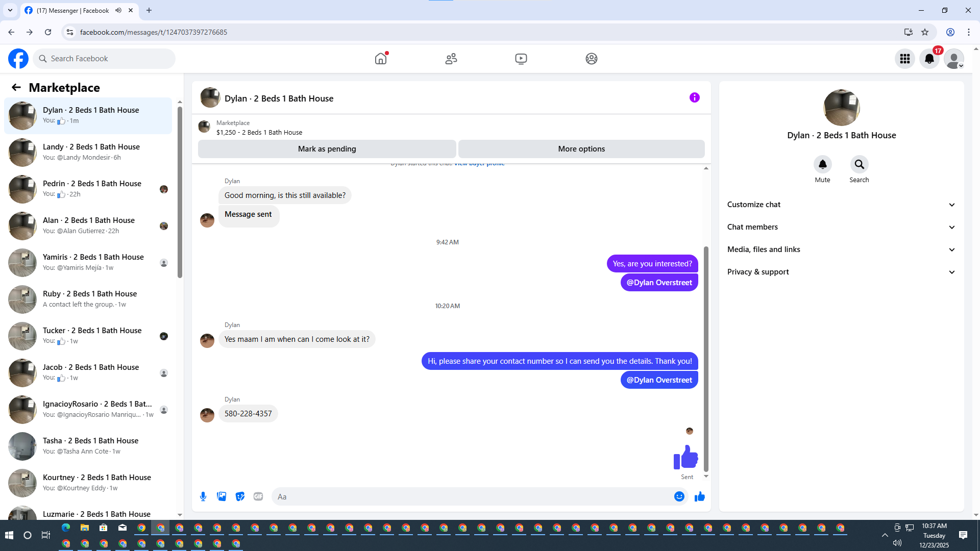Attach a photo using the image icon
The height and width of the screenshot is (551, 980).
(222, 496)
